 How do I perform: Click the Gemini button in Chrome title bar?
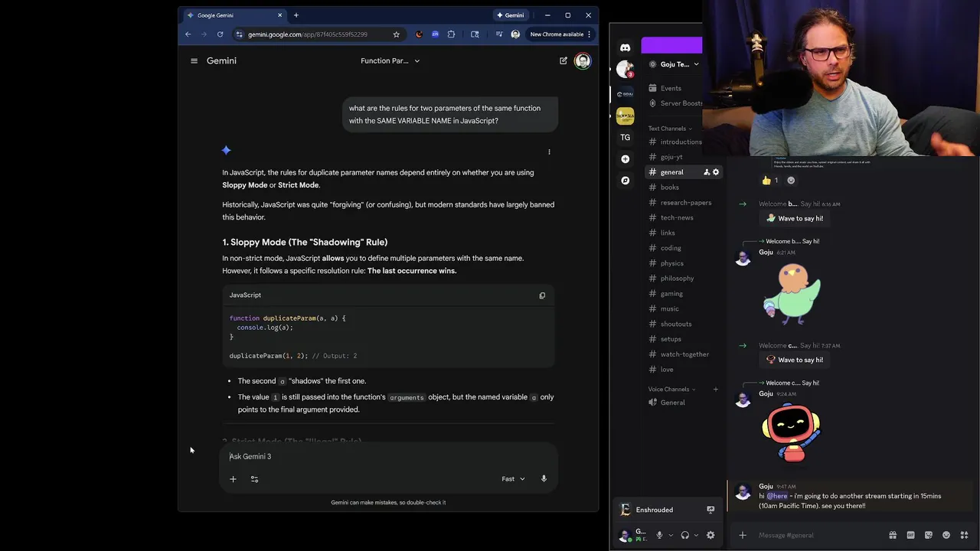511,15
